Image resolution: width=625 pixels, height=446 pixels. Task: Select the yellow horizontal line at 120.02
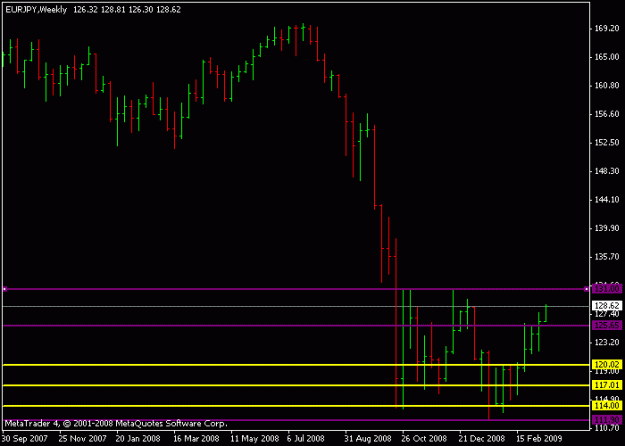pos(295,365)
